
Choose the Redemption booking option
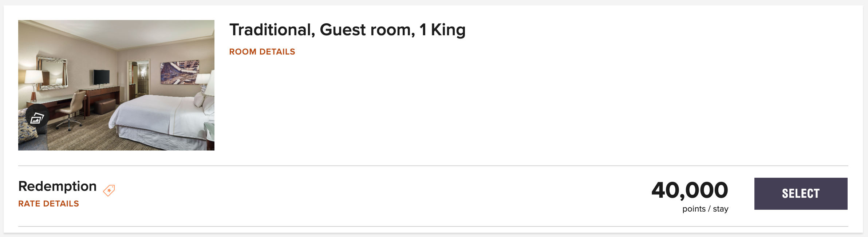tap(800, 193)
